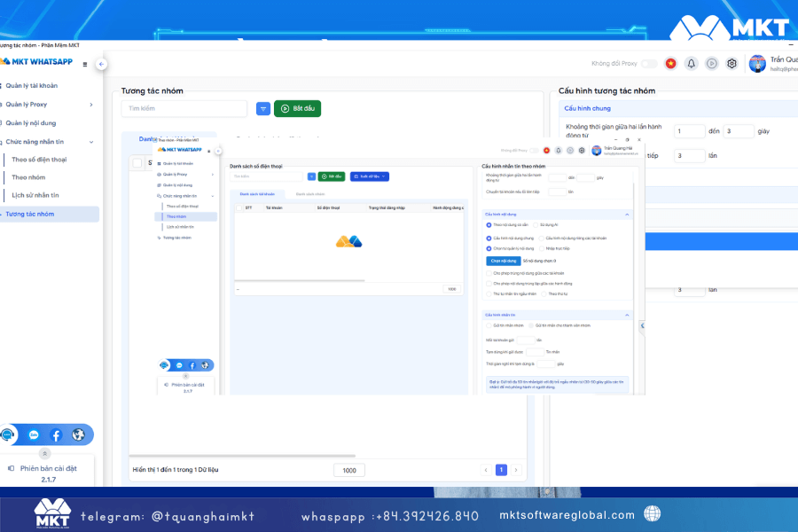The width and height of the screenshot is (798, 532).
Task: Click the horizontal scrollbar under inset window table
Action: point(300,280)
